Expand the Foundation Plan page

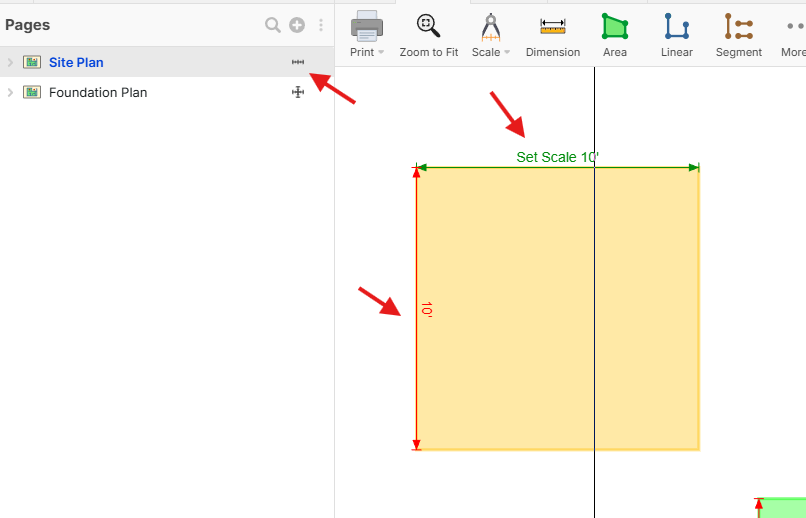point(10,92)
